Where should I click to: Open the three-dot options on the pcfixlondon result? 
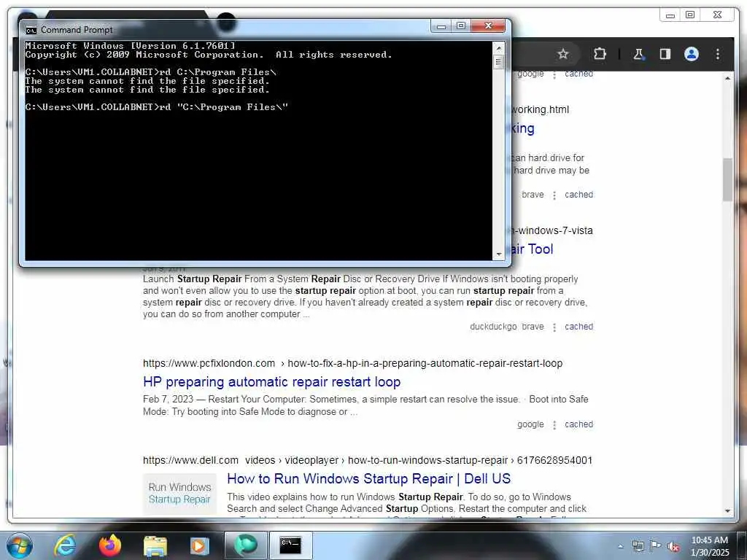coord(554,425)
